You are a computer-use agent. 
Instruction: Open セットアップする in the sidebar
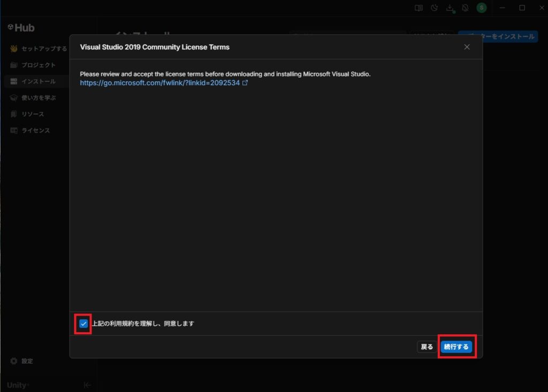[x=38, y=49]
